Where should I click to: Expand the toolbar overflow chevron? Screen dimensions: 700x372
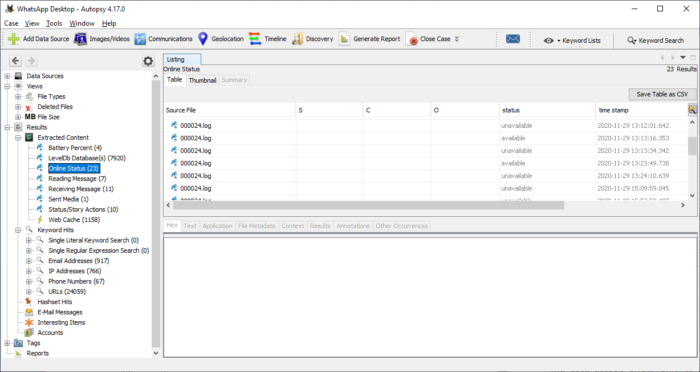(457, 39)
